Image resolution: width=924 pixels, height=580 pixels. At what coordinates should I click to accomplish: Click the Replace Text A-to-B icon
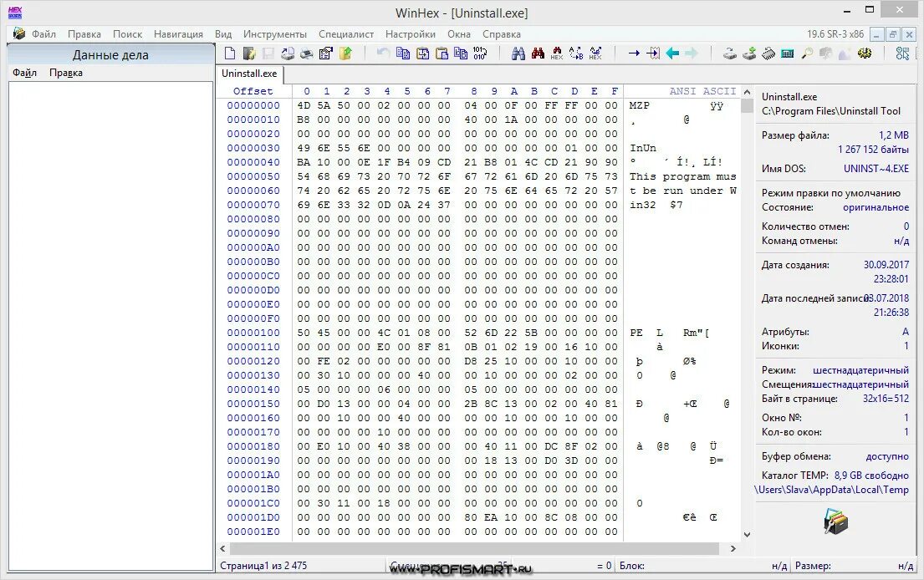pos(576,53)
